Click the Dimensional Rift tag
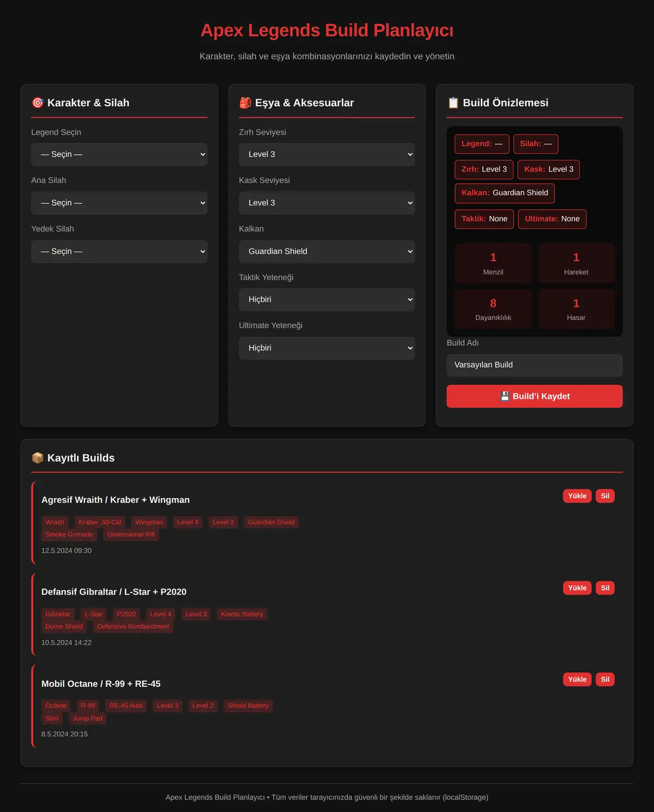Viewport: 654px width, 812px height. 131,535
